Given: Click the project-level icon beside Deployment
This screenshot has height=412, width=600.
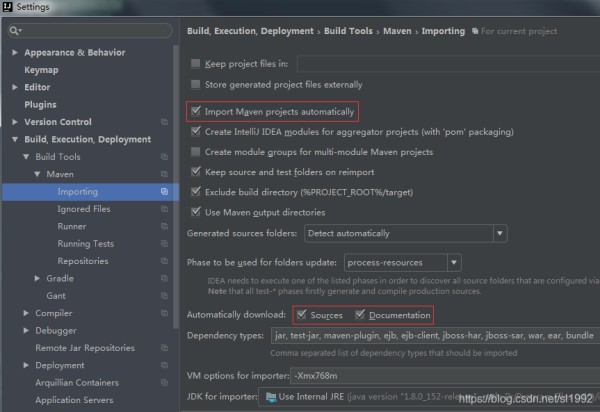Looking at the screenshot, I should click(164, 365).
